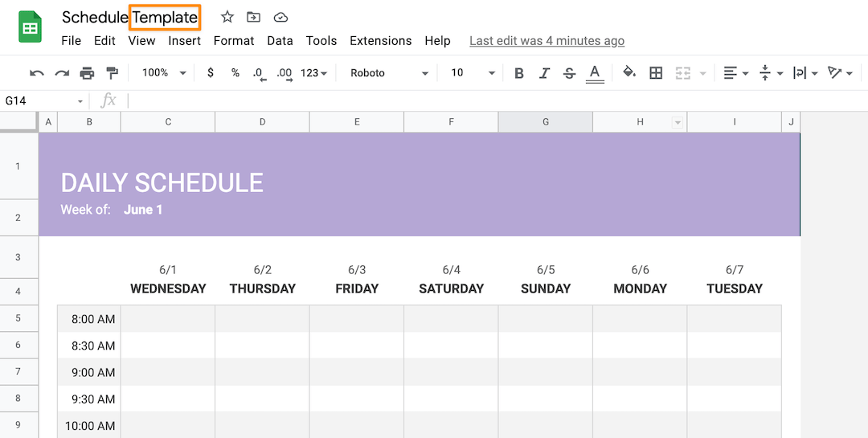
Task: Move document using folder icon
Action: coord(253,17)
